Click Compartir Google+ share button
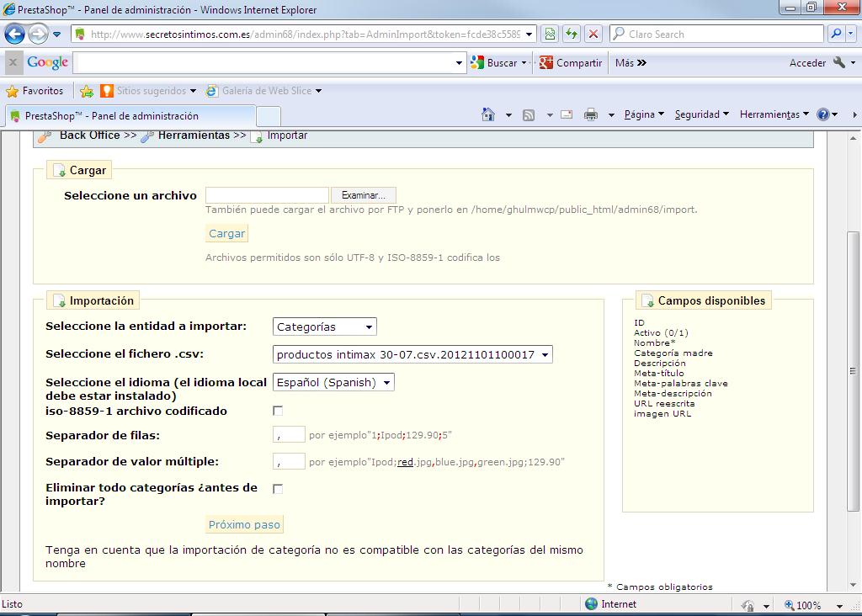 pos(570,62)
